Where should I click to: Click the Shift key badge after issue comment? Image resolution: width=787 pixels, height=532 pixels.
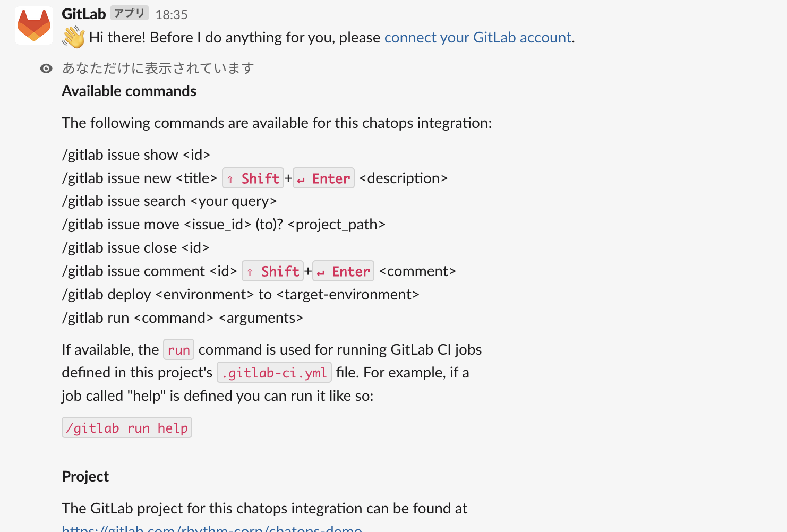pyautogui.click(x=272, y=271)
